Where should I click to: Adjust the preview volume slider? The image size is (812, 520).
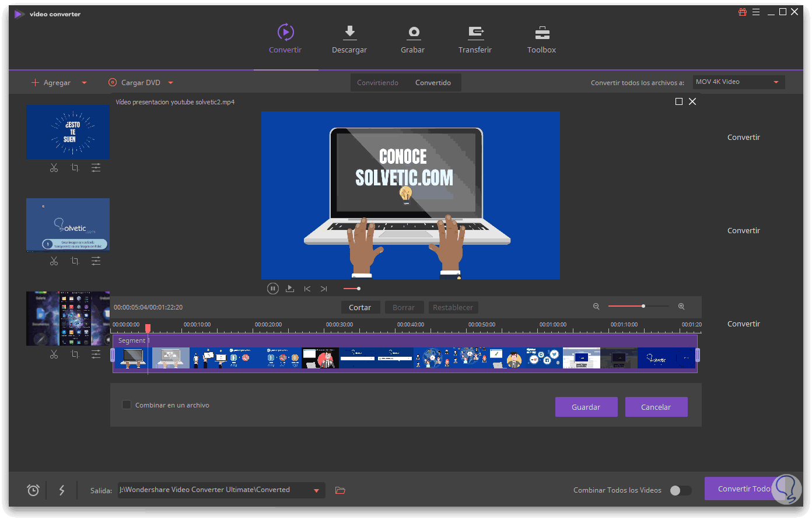tap(352, 289)
